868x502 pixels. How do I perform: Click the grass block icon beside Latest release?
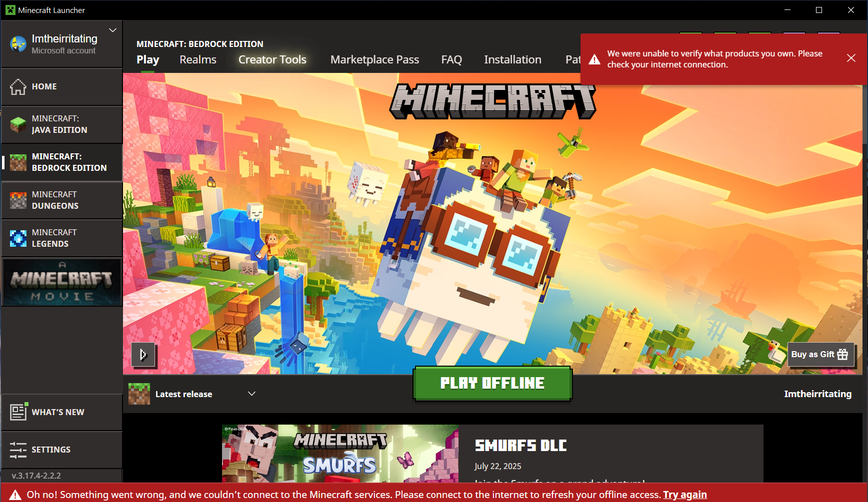(139, 394)
